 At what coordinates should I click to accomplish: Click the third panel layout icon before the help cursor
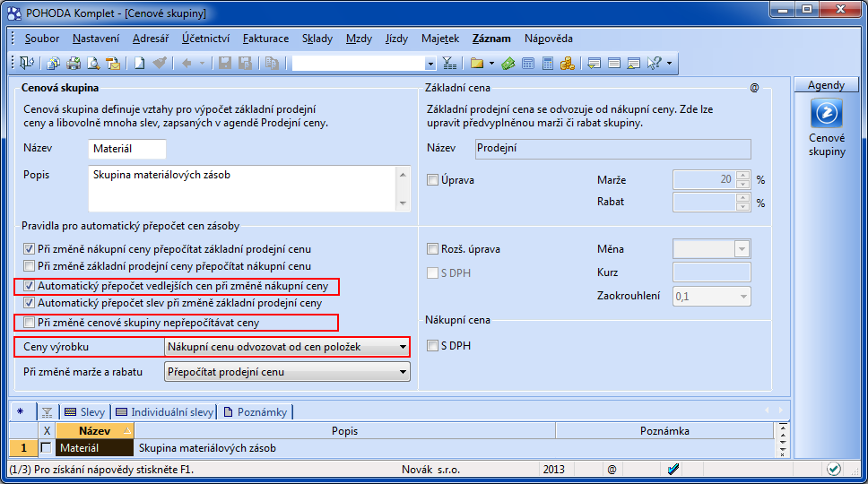[x=634, y=64]
